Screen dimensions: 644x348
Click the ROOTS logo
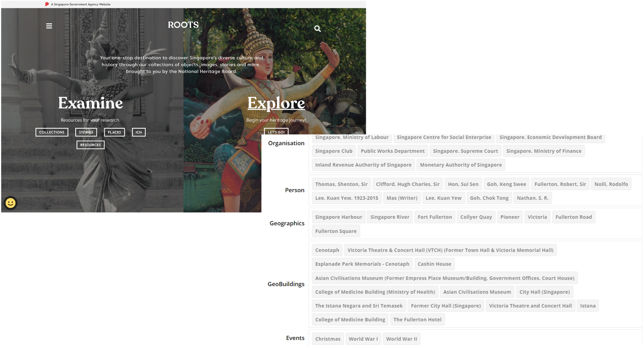[x=183, y=25]
